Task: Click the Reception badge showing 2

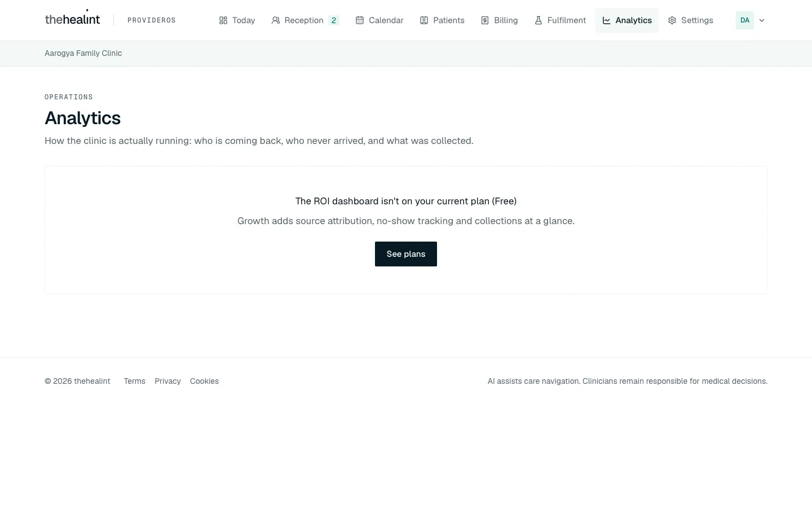Action: click(334, 20)
